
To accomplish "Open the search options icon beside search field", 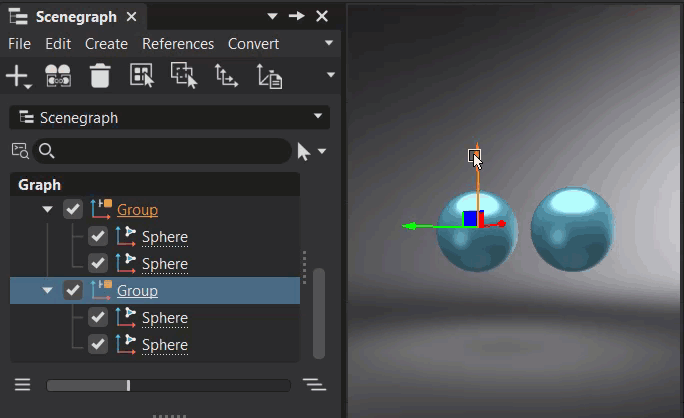I will (x=20, y=151).
